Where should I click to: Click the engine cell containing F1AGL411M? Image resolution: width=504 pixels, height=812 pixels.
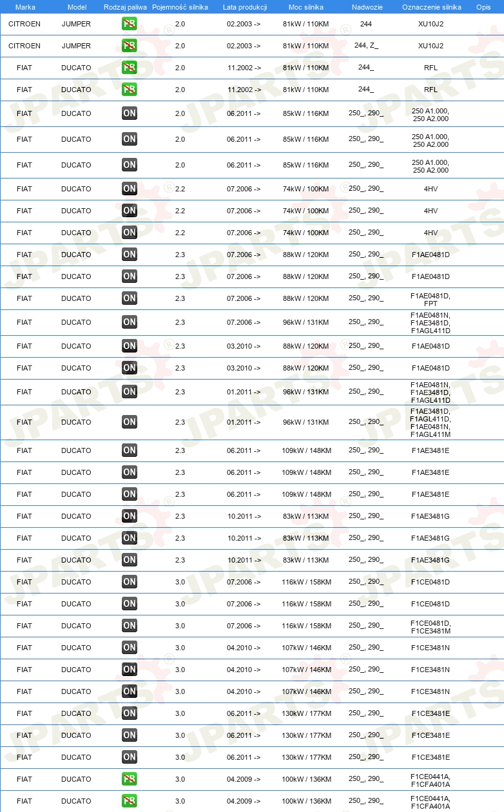[431, 422]
